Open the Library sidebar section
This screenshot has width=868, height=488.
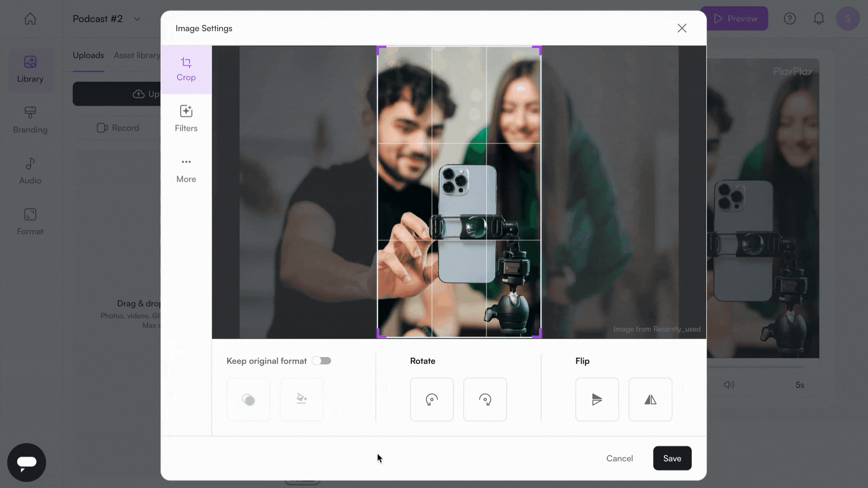click(x=30, y=70)
